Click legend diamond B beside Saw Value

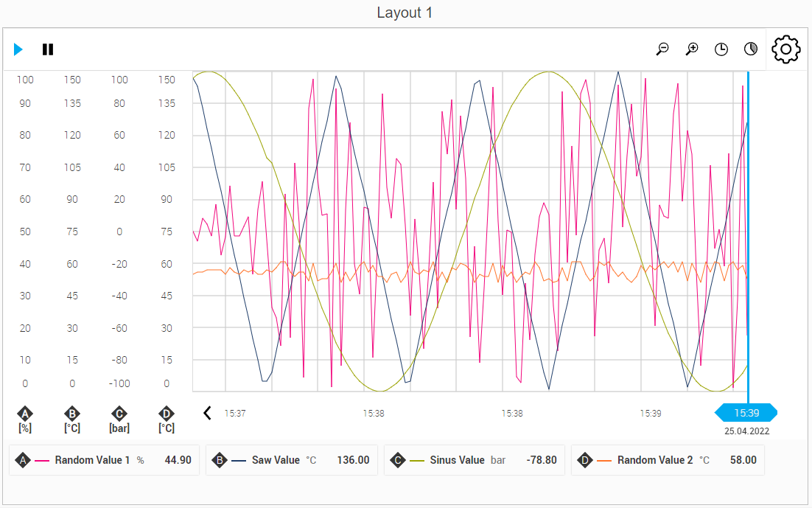[220, 460]
